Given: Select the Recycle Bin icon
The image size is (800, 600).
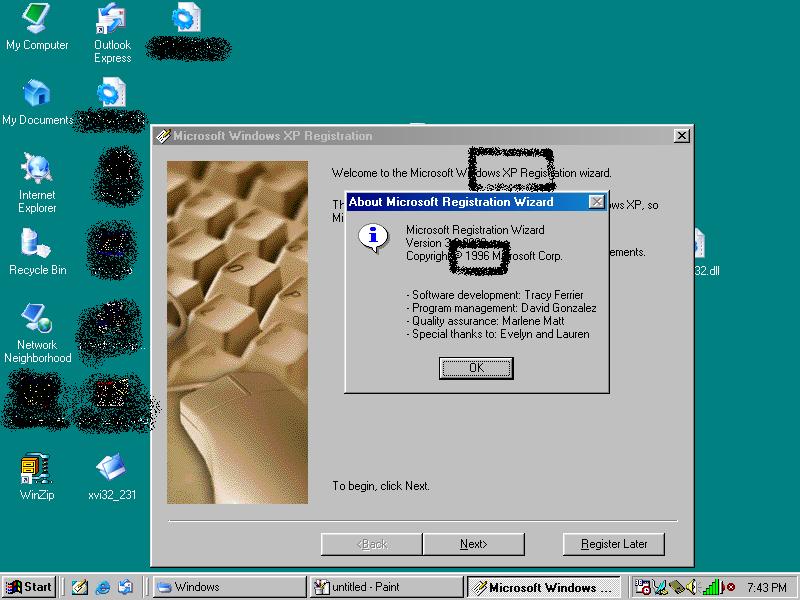Looking at the screenshot, I should 37,252.
